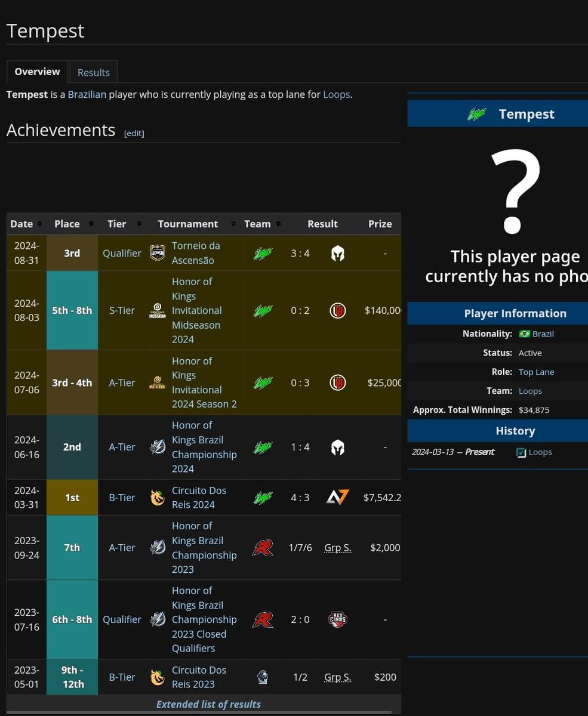Click the Midseason 2024 tournament icon
Screen dimensions: 588x716
[x=158, y=311]
